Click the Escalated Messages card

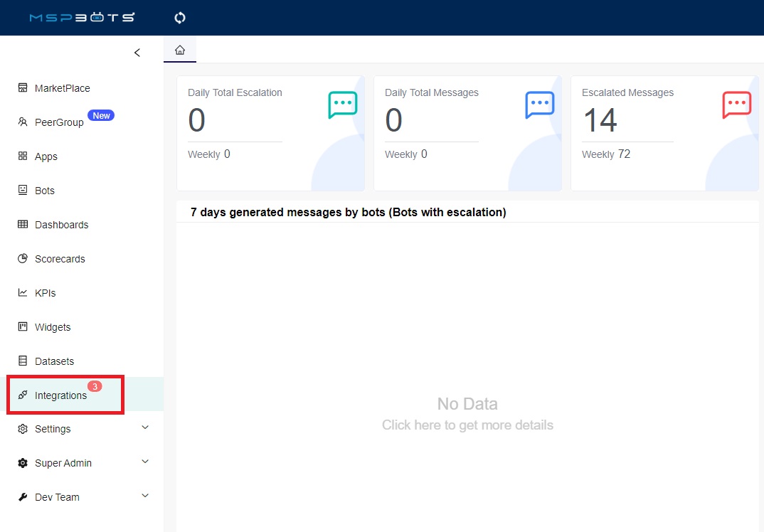(x=664, y=133)
